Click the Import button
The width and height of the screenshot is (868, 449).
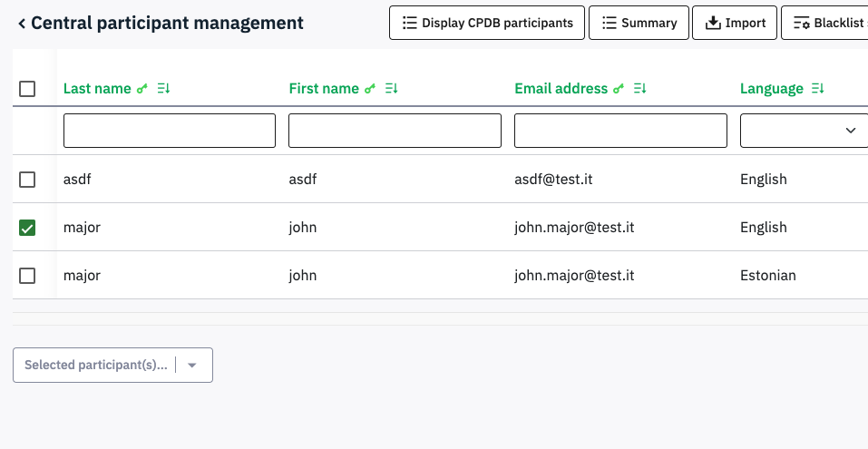tap(735, 23)
